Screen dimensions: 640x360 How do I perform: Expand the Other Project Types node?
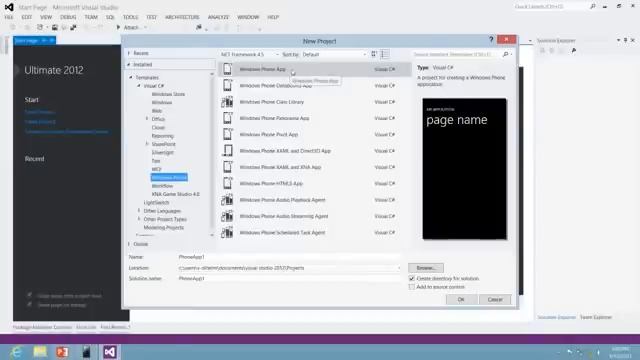[139, 219]
